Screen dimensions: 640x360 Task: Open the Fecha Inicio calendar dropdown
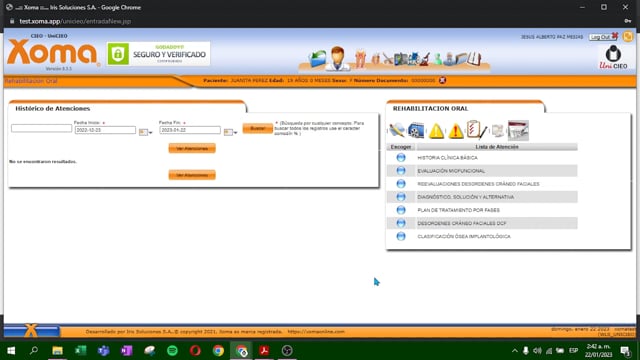(145, 132)
